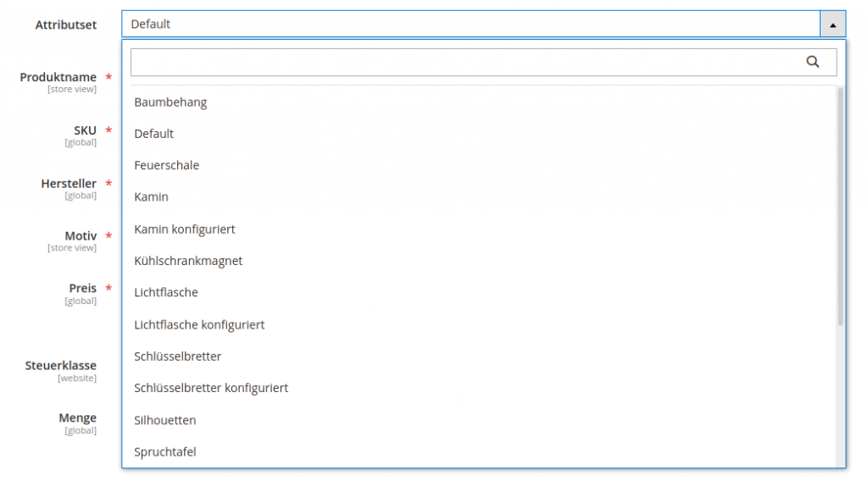Click the Attributset Default select box
868x481 pixels.
point(470,25)
